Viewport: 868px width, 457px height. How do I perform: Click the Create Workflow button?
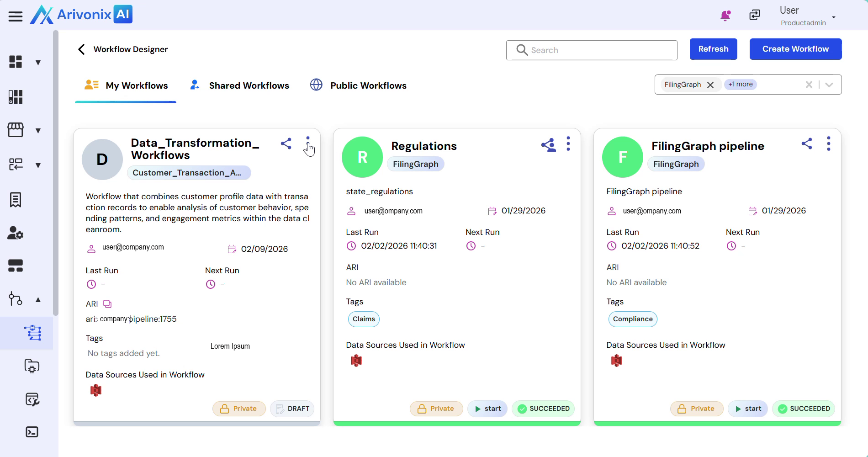pyautogui.click(x=795, y=49)
